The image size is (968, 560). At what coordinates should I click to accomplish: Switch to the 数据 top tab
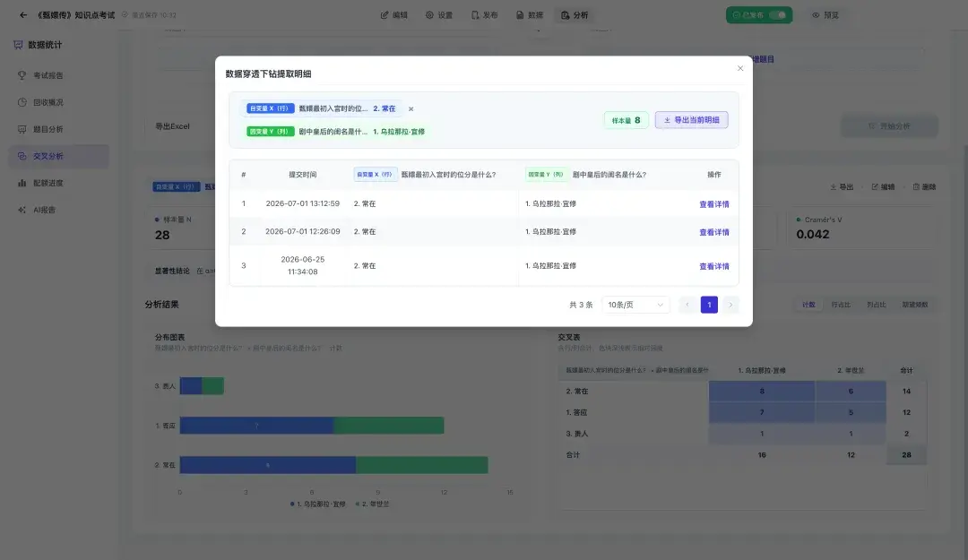pyautogui.click(x=530, y=15)
